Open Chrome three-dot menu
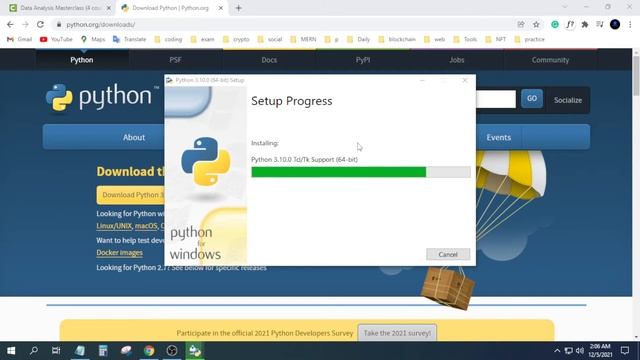 pyautogui.click(x=630, y=24)
